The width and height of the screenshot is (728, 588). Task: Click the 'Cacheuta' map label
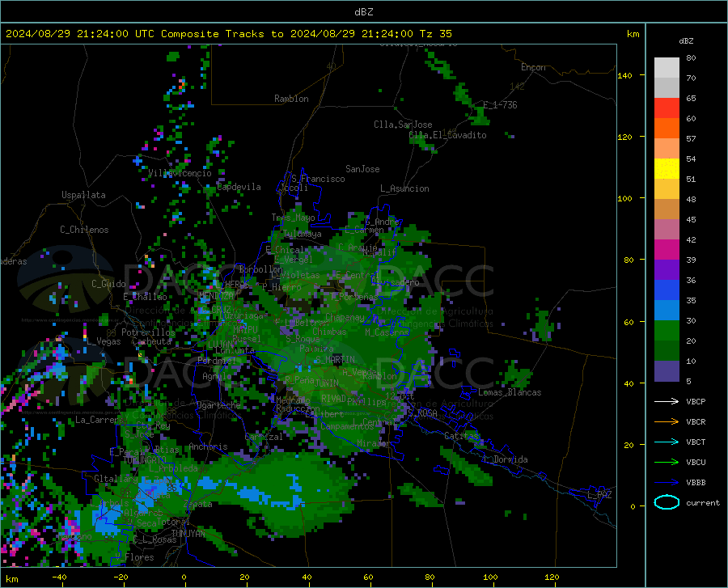151,341
